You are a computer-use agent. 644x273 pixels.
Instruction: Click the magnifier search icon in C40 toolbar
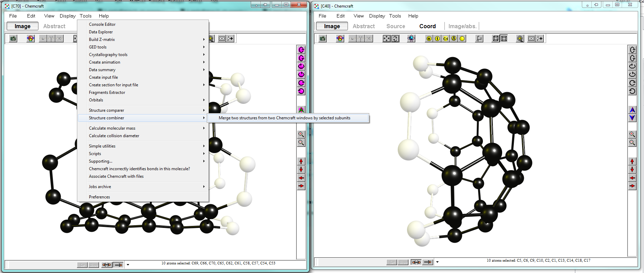520,39
